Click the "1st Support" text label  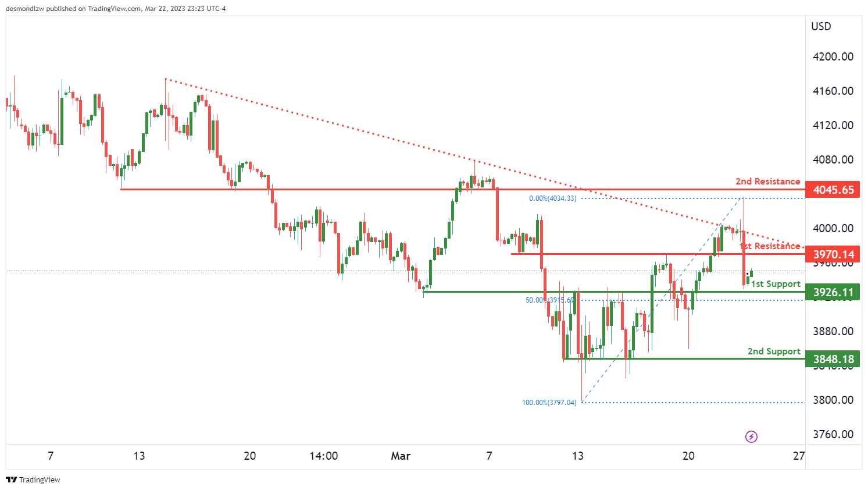tap(776, 284)
